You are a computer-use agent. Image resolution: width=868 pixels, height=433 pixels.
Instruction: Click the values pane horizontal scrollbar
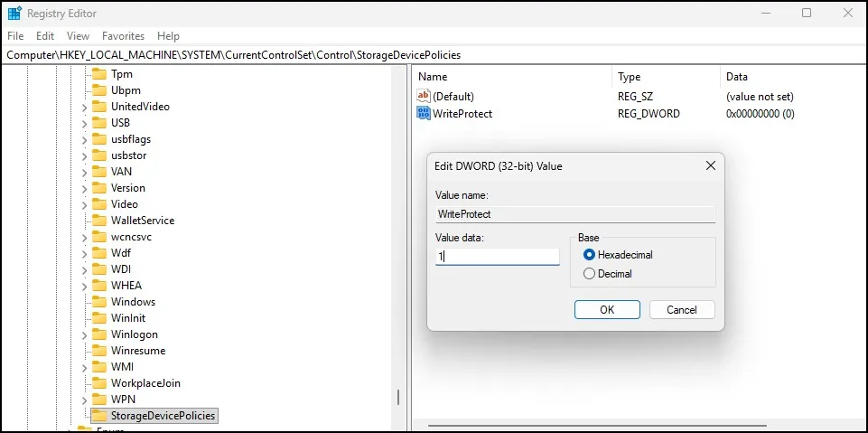click(598, 426)
